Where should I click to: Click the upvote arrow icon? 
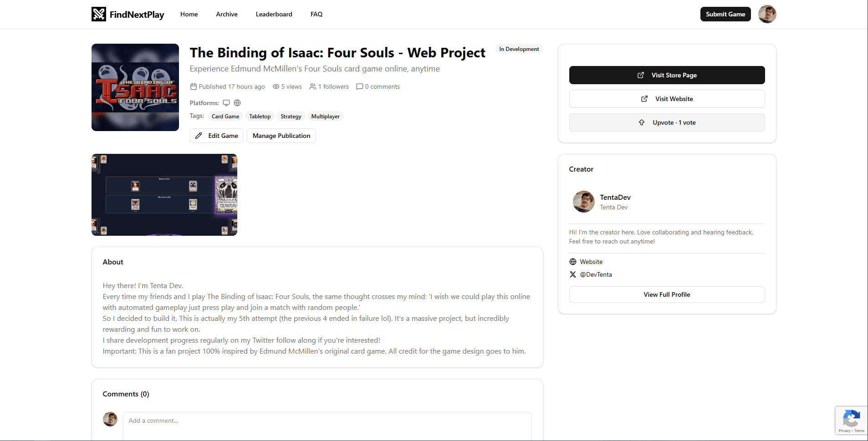point(641,122)
